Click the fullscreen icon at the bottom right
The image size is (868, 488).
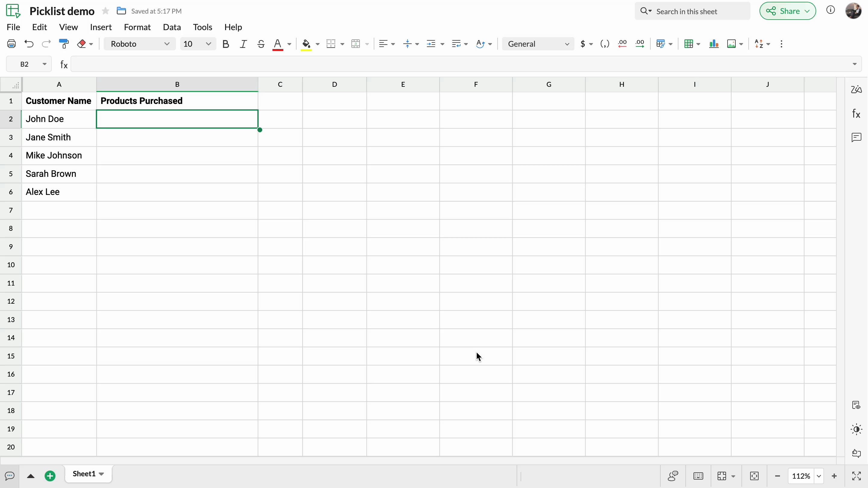[x=856, y=476]
